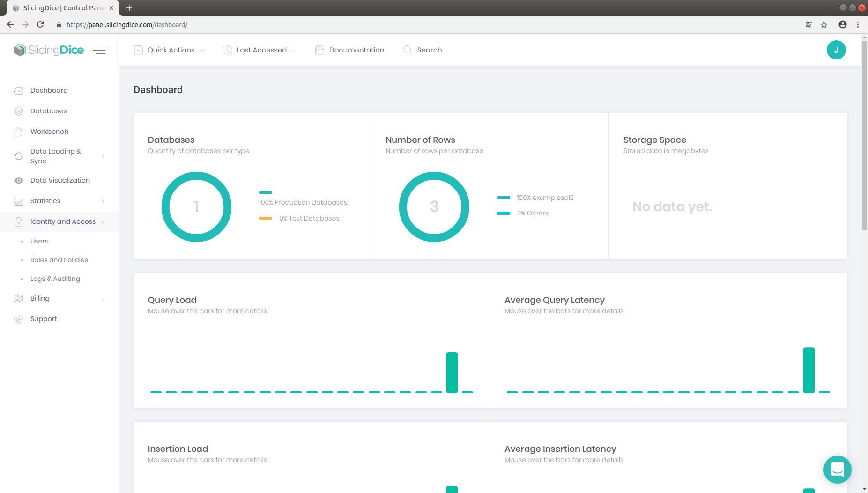Screen dimensions: 868x493
Task: Click the tall Query Load bar
Action: [x=452, y=373]
